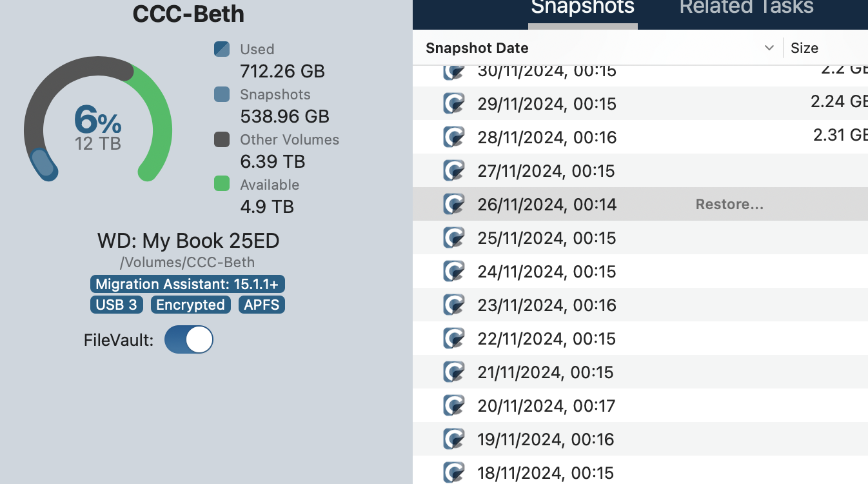The height and width of the screenshot is (484, 868).
Task: Click the snapshot icon for 28/11/2024
Action: click(x=455, y=137)
